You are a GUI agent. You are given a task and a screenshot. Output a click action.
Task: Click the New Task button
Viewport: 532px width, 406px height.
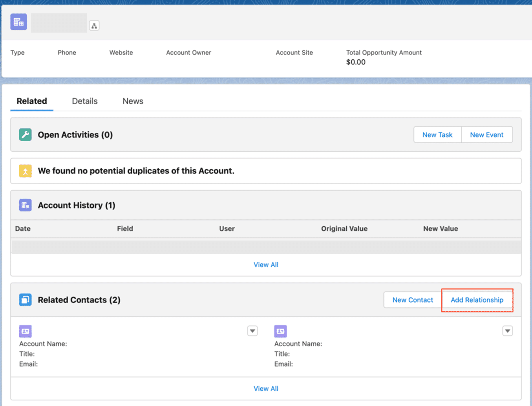pyautogui.click(x=437, y=134)
